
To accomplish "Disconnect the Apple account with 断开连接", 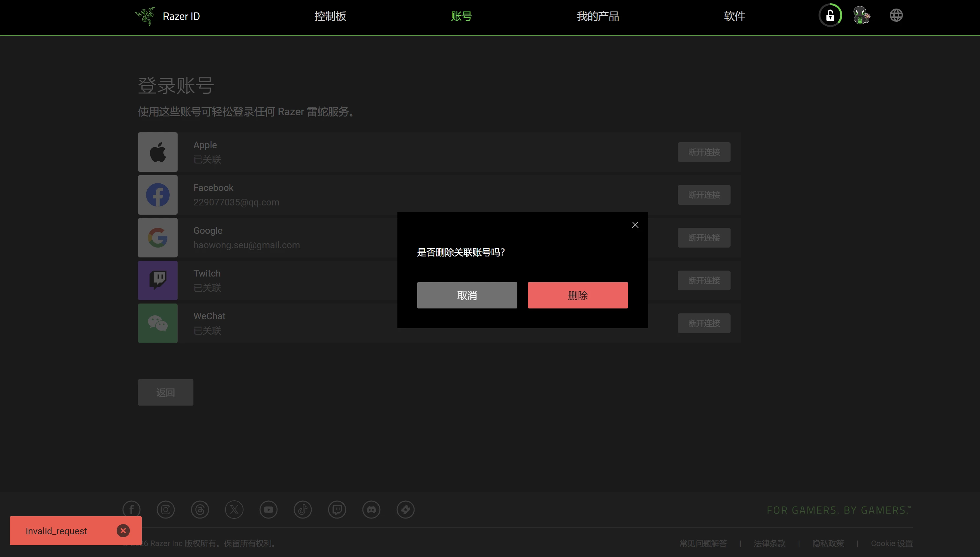I will coord(704,152).
